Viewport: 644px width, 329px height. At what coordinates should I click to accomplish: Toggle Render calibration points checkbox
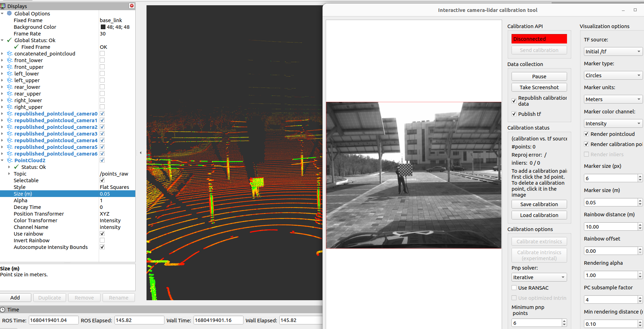tap(586, 144)
